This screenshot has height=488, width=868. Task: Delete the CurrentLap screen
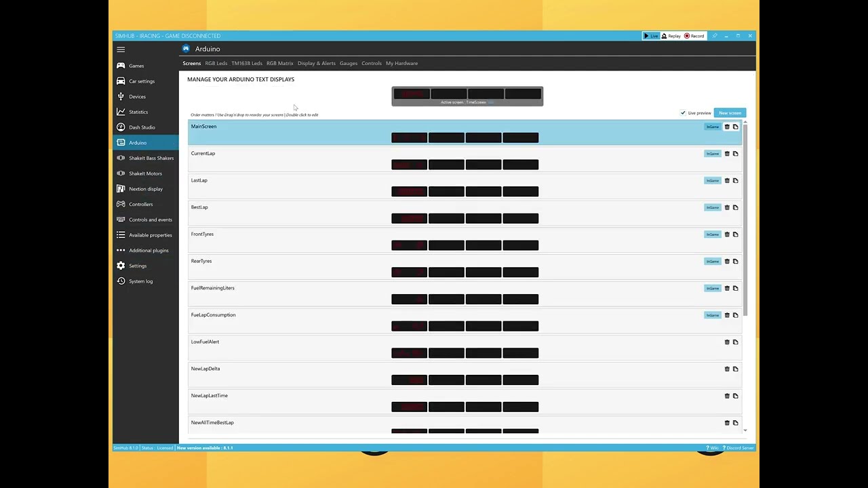click(x=727, y=154)
